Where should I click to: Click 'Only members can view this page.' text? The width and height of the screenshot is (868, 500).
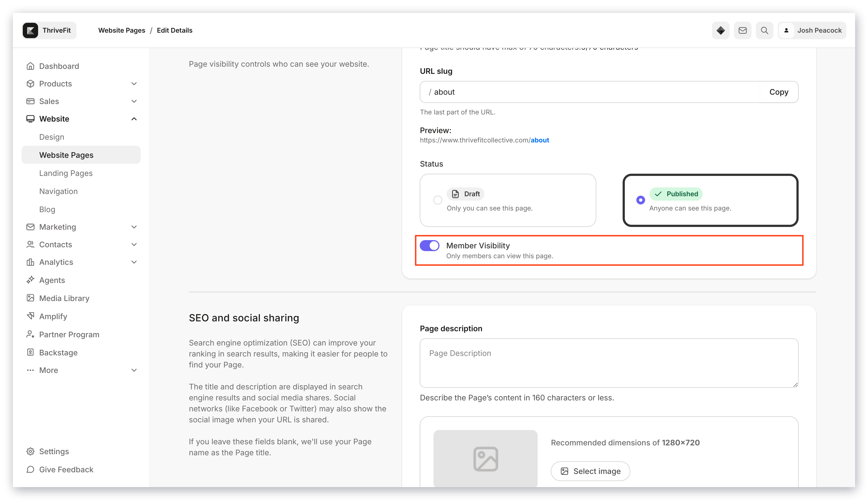click(x=500, y=256)
